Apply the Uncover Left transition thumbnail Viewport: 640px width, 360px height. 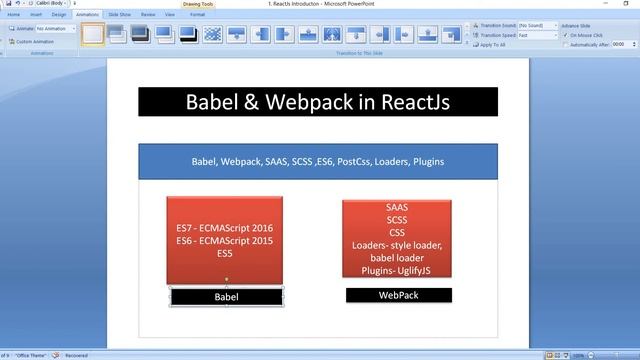pyautogui.click(x=380, y=34)
